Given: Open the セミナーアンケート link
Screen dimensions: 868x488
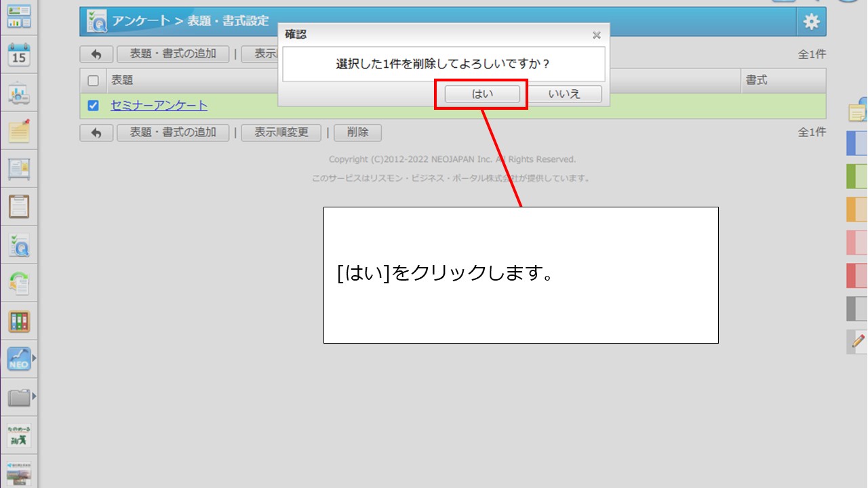Looking at the screenshot, I should (x=159, y=106).
